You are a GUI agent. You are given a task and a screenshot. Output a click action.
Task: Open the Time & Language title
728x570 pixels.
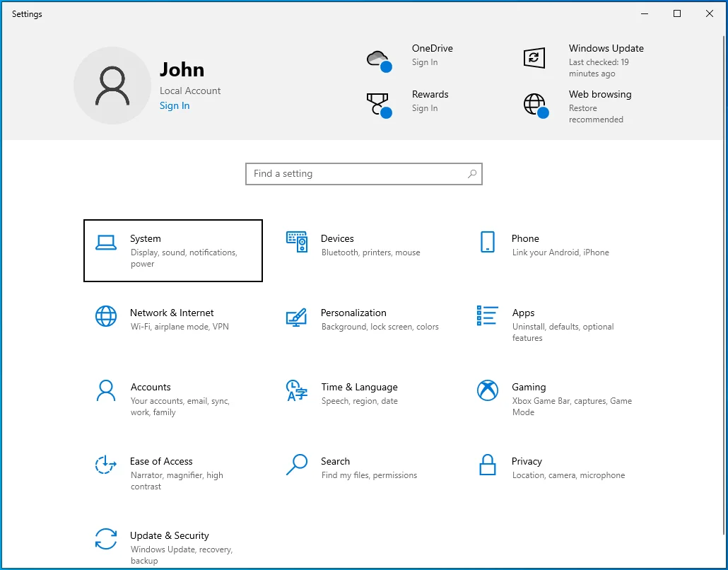click(x=359, y=388)
